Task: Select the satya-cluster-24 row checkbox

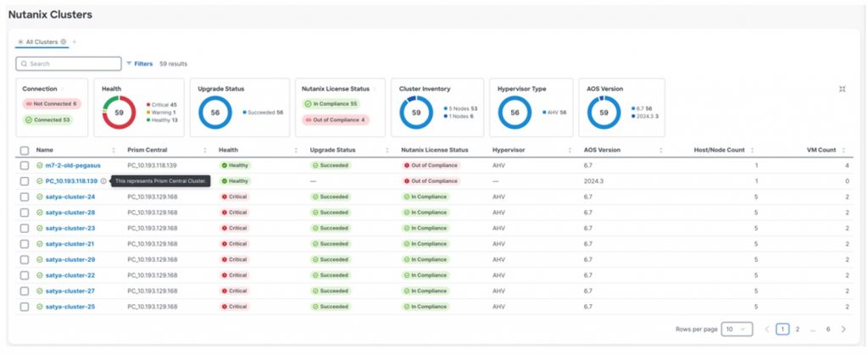Action: pyautogui.click(x=25, y=196)
